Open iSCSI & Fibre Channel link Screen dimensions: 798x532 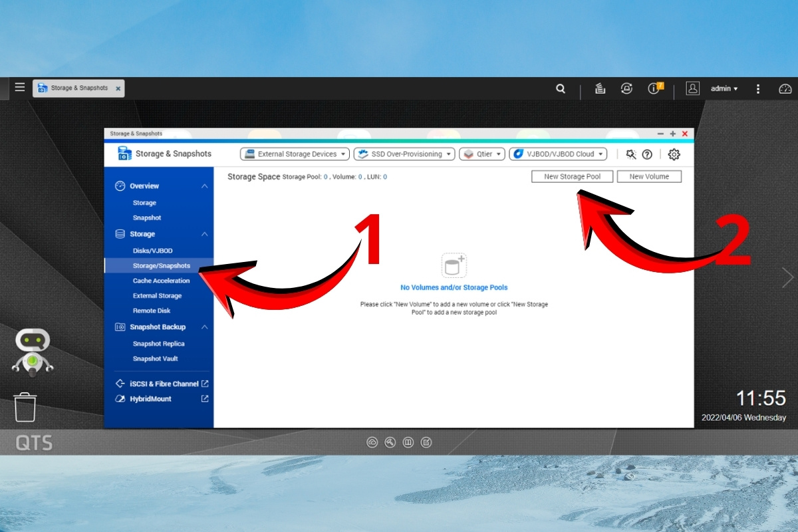(164, 384)
